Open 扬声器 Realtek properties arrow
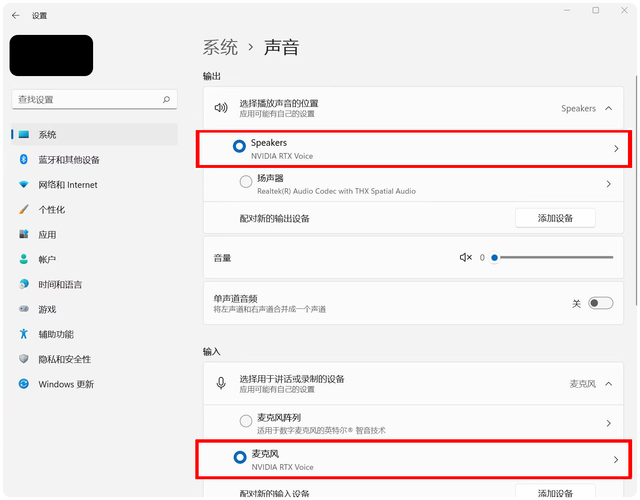The width and height of the screenshot is (640, 500). (609, 184)
